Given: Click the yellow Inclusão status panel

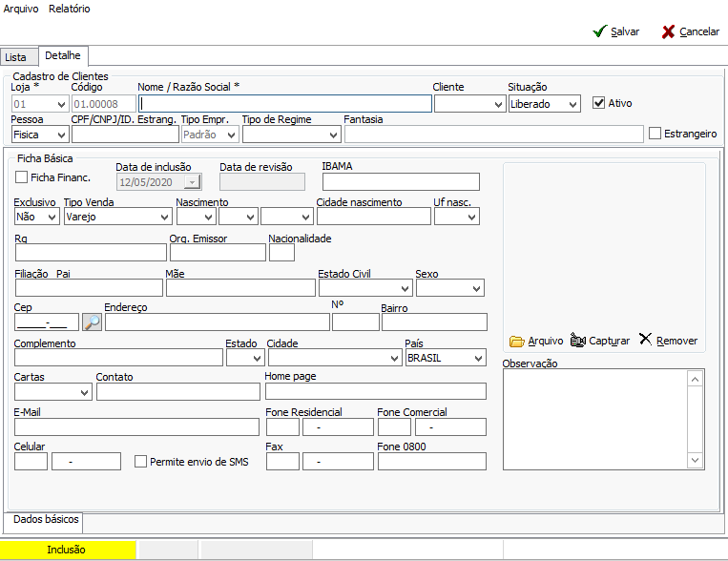Looking at the screenshot, I should (68, 550).
